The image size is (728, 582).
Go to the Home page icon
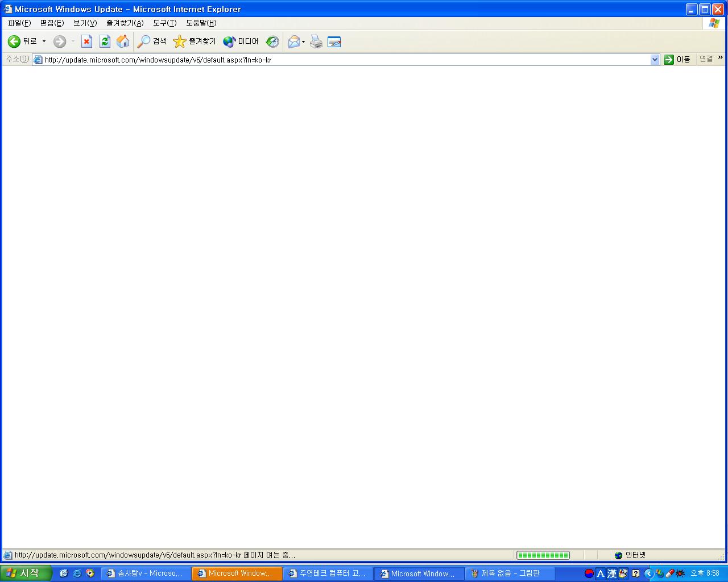click(122, 41)
